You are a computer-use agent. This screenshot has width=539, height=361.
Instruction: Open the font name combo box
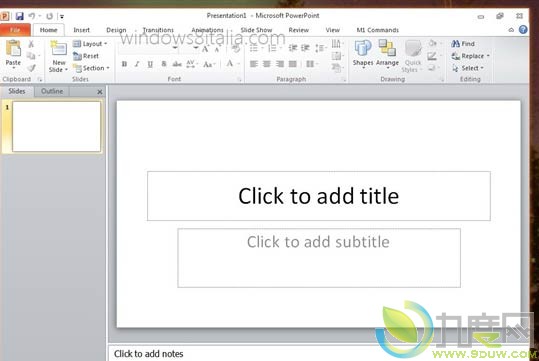tap(148, 48)
